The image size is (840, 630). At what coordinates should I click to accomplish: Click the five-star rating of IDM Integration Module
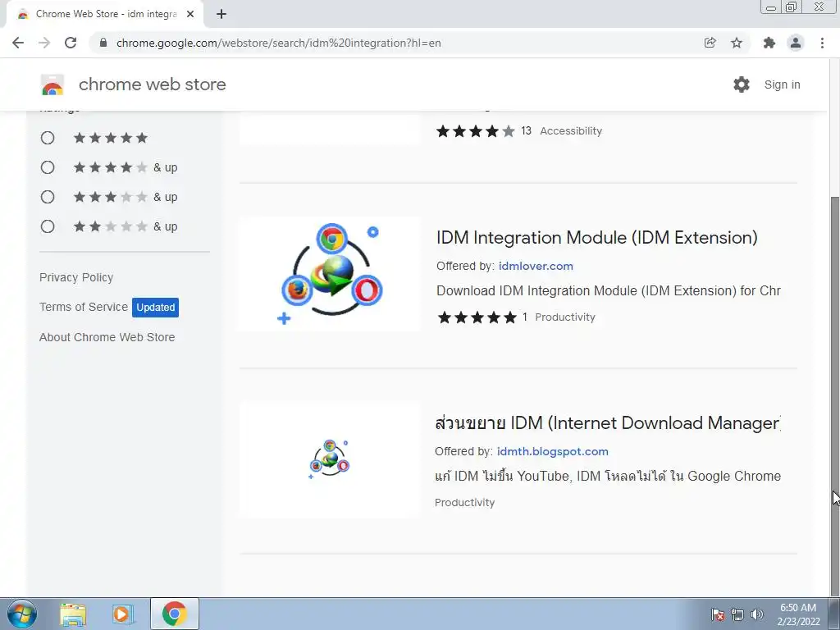coord(477,317)
